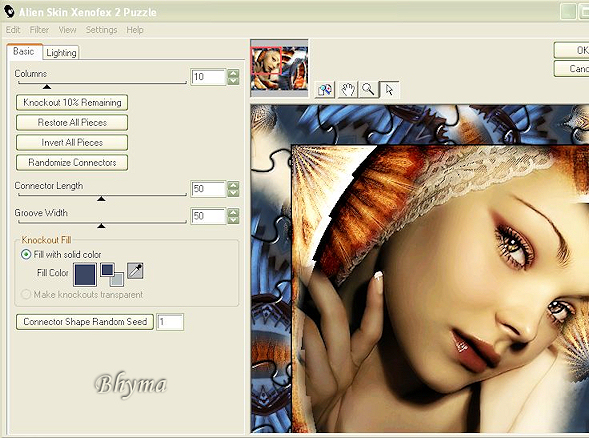Click the large puzzle preview image
Viewport: 589px width, 438px height.
click(x=420, y=269)
